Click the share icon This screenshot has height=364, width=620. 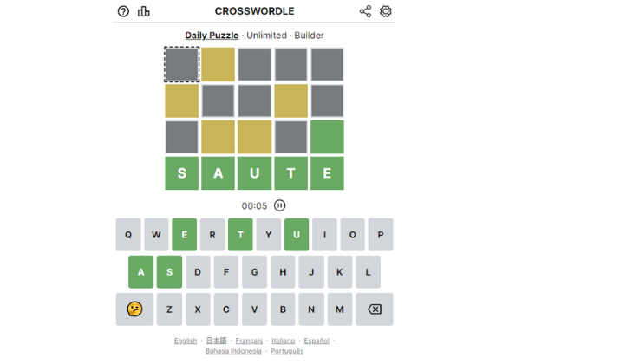tap(365, 11)
